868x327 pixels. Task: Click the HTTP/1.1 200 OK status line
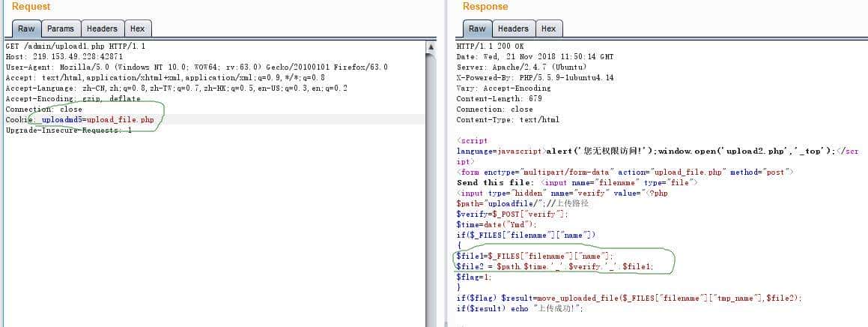pyautogui.click(x=490, y=46)
